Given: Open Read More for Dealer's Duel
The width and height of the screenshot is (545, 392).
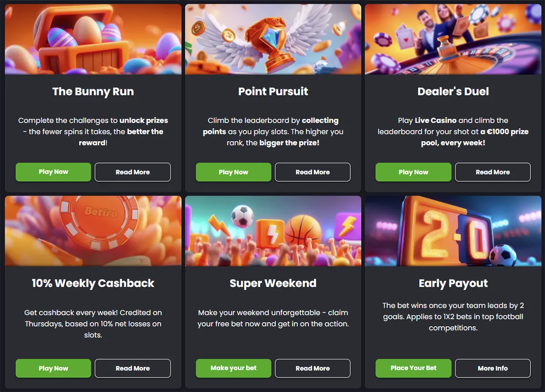Looking at the screenshot, I should coord(493,172).
